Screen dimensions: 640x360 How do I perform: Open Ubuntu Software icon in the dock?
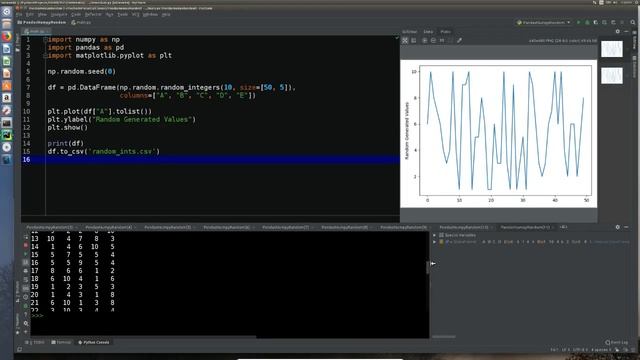[x=7, y=86]
